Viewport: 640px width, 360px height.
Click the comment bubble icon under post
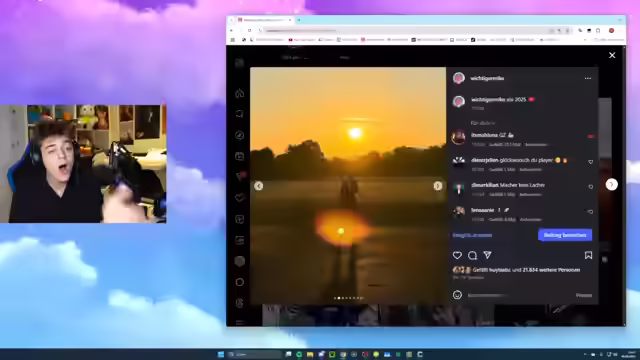[x=472, y=255]
